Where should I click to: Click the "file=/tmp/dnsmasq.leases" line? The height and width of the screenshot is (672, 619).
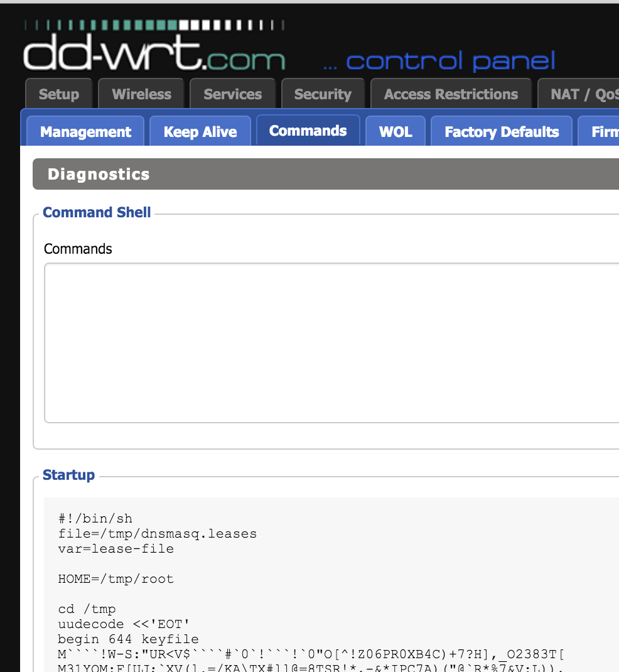157,534
